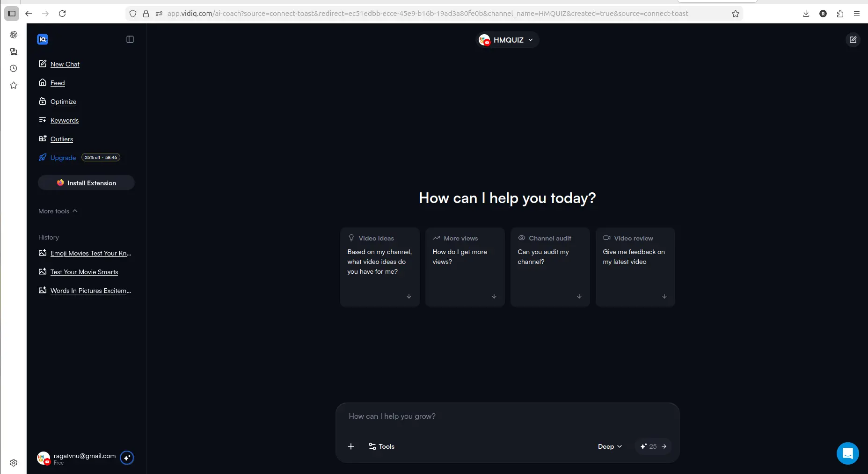The image size is (868, 474).
Task: Open bookmarks star in browser sidebar
Action: click(14, 85)
